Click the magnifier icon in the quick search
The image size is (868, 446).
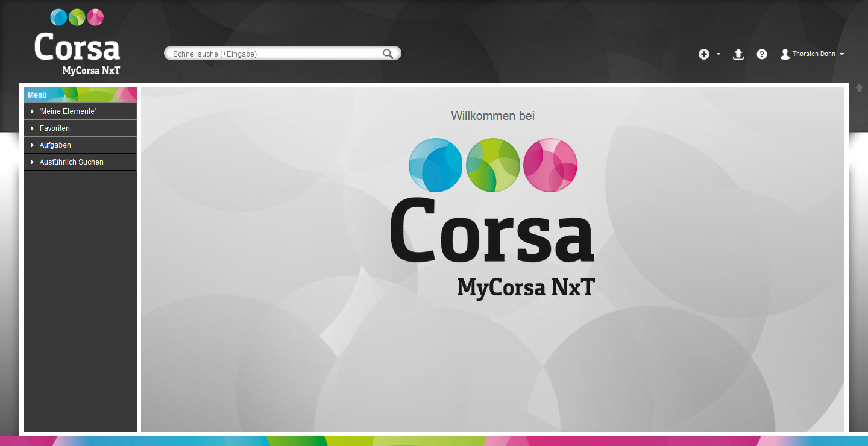click(x=388, y=54)
